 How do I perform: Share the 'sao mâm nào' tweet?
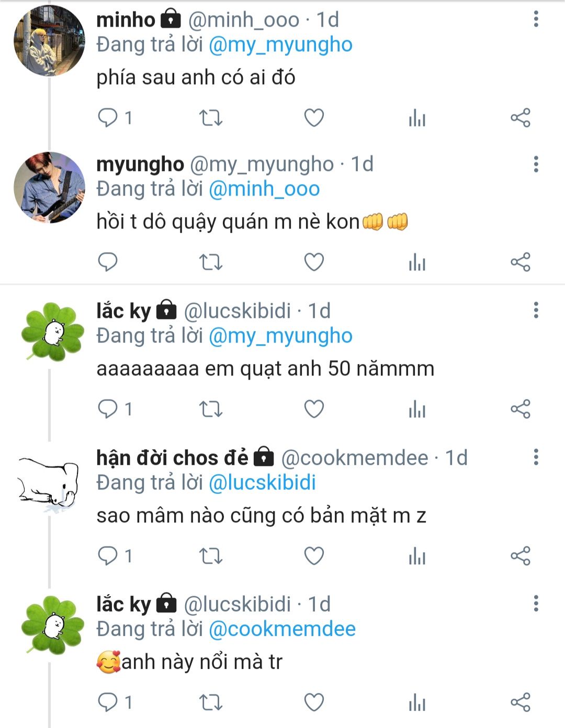click(x=520, y=556)
